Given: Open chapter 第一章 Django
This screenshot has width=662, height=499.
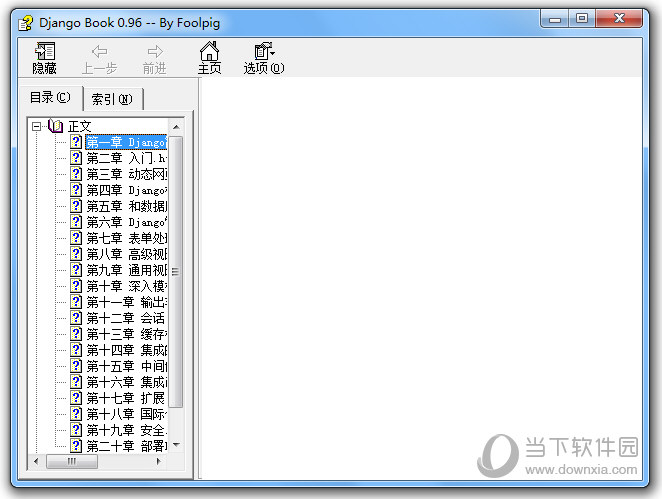Looking at the screenshot, I should pos(126,142).
